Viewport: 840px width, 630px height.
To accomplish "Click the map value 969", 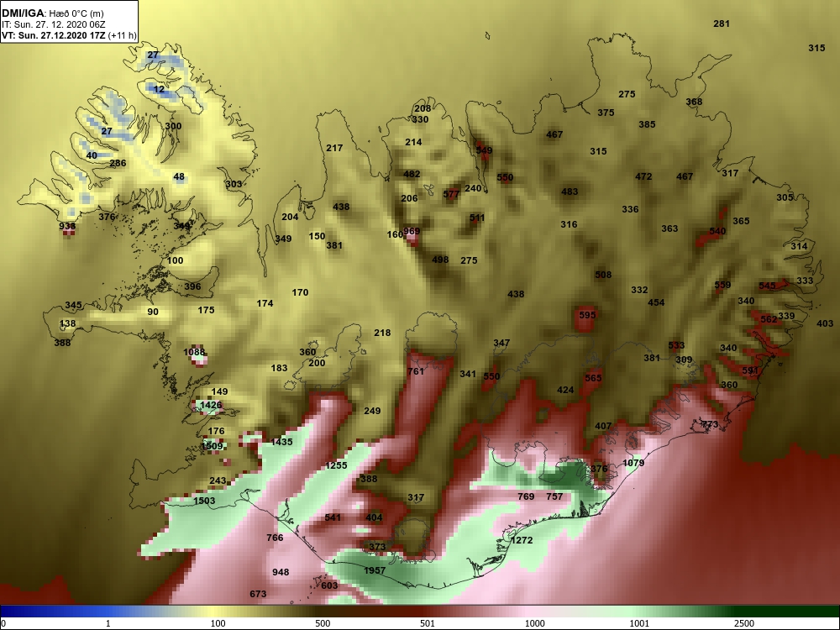I will pyautogui.click(x=412, y=232).
